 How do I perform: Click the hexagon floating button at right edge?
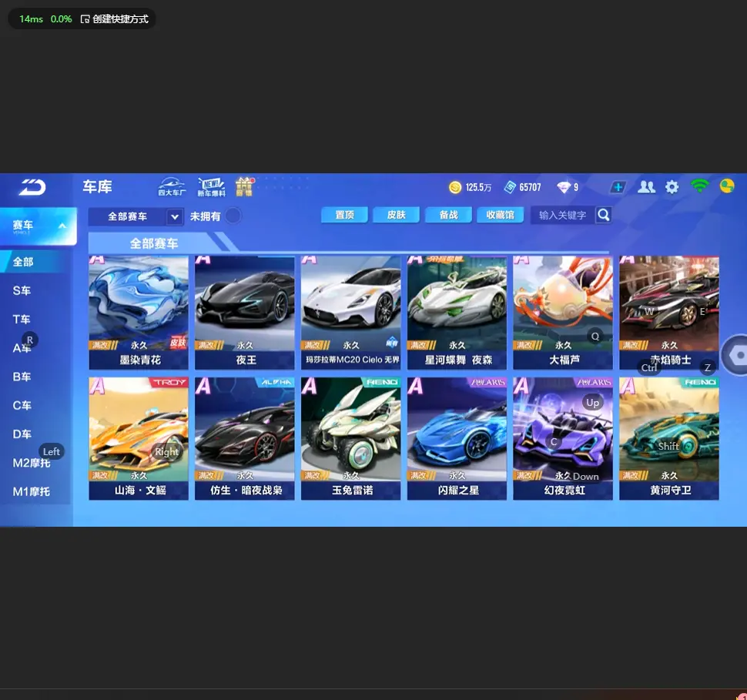click(x=736, y=356)
